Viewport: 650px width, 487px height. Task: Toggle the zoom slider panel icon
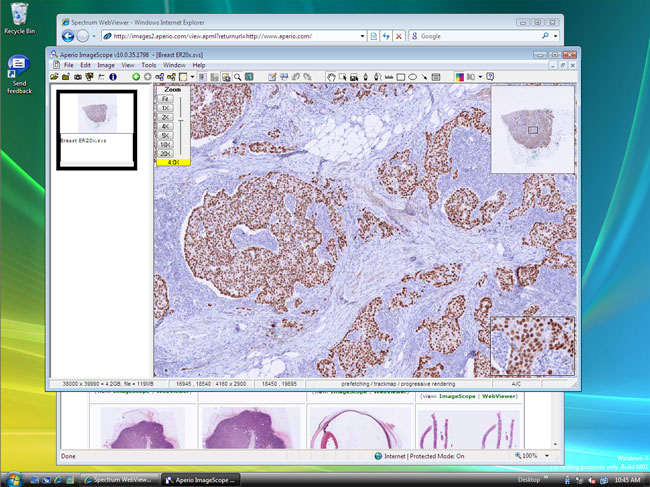pos(214,77)
